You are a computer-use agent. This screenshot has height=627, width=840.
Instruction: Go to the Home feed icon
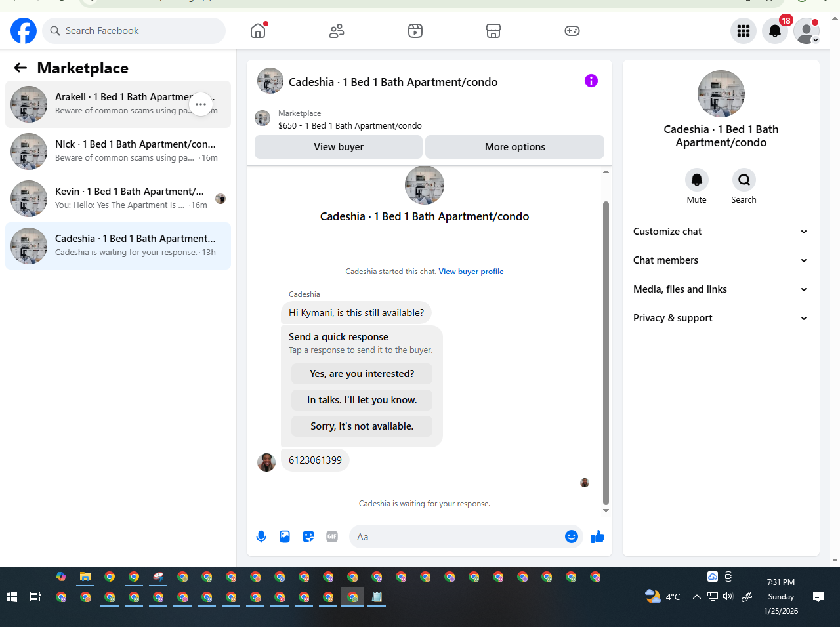(x=258, y=31)
